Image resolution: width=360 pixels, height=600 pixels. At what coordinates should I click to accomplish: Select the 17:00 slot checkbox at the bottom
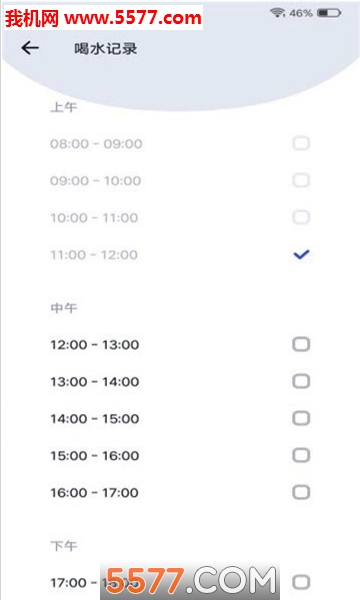pyautogui.click(x=301, y=582)
